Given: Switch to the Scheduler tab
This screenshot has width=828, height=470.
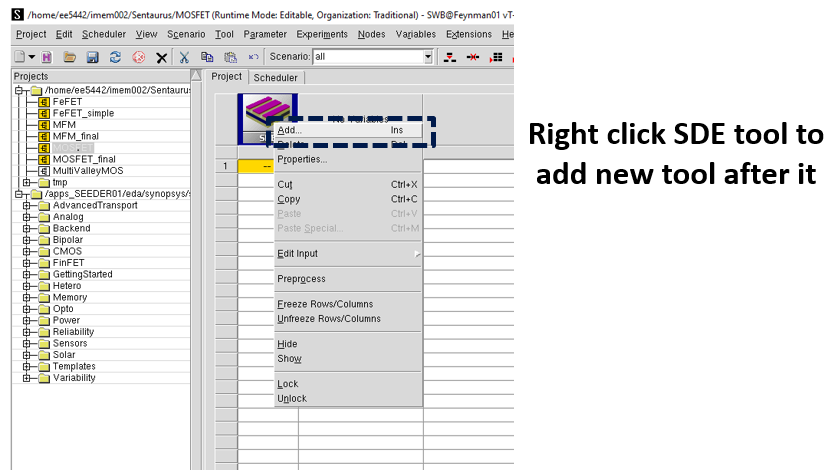Looking at the screenshot, I should click(275, 77).
